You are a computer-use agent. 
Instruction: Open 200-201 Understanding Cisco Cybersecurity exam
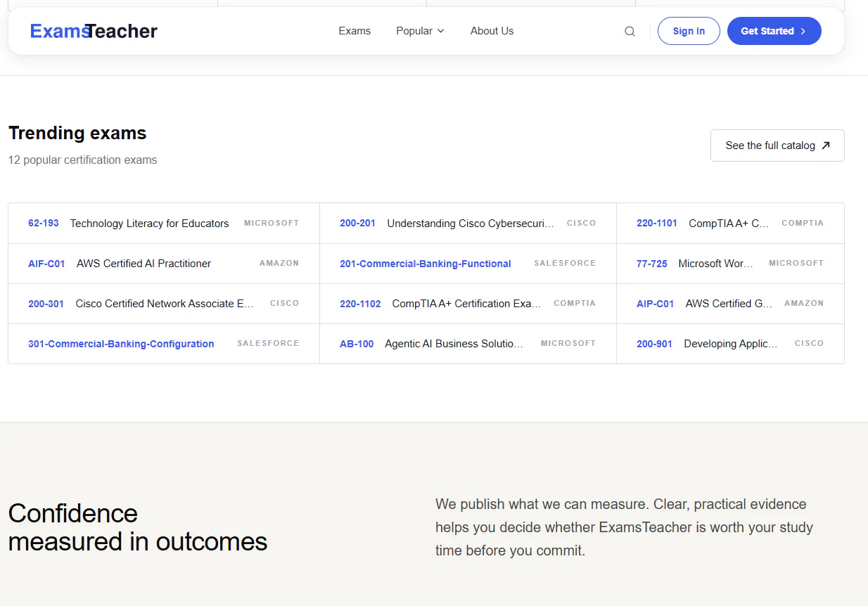point(468,224)
